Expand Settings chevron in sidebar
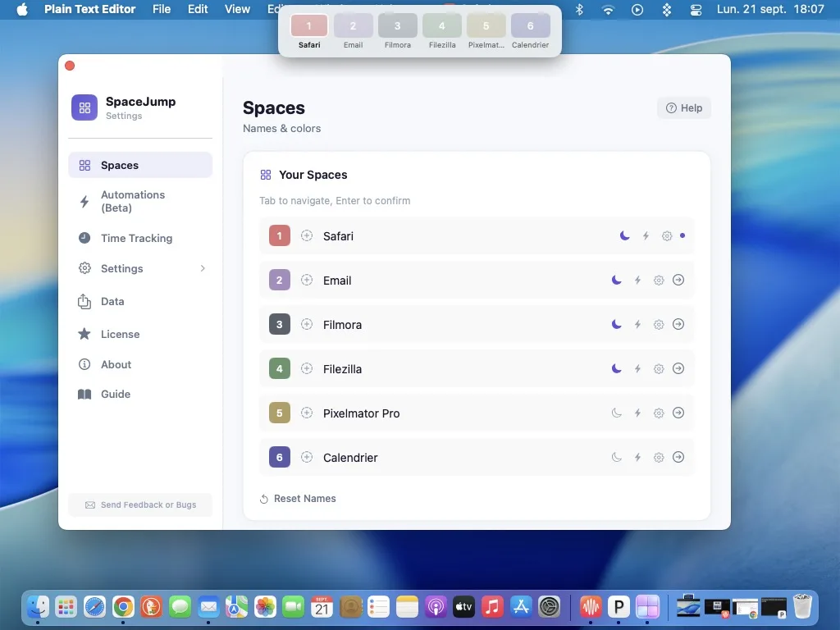This screenshot has width=840, height=630. click(203, 268)
